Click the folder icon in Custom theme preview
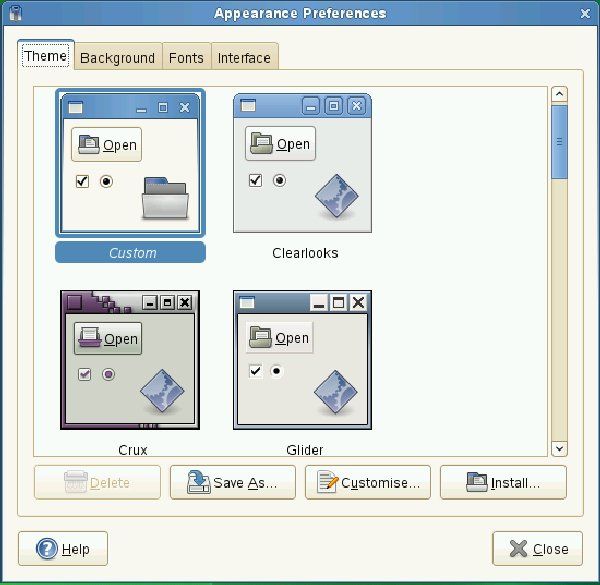600x585 pixels. click(165, 198)
